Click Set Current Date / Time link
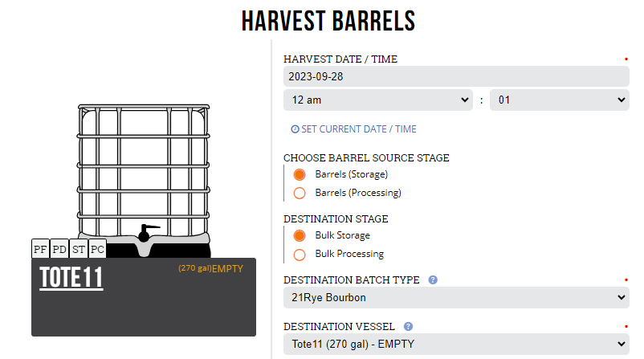 353,129
